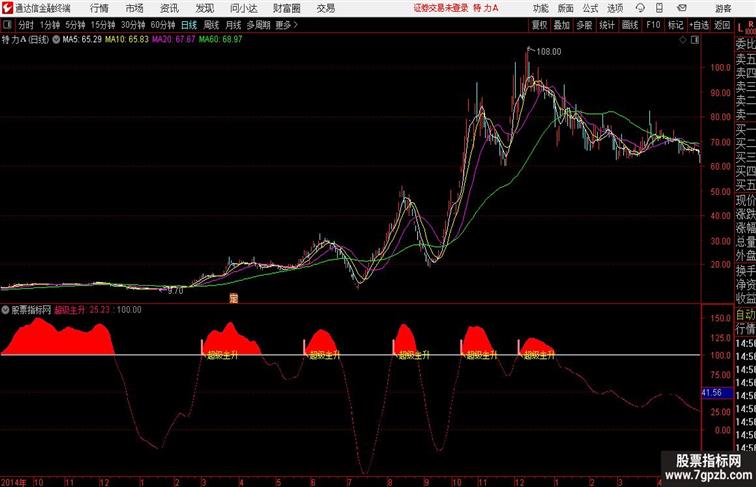Screen dimensions: 756x487
Task: Click the 多股 multi-stock toolbar button
Action: 584,25
